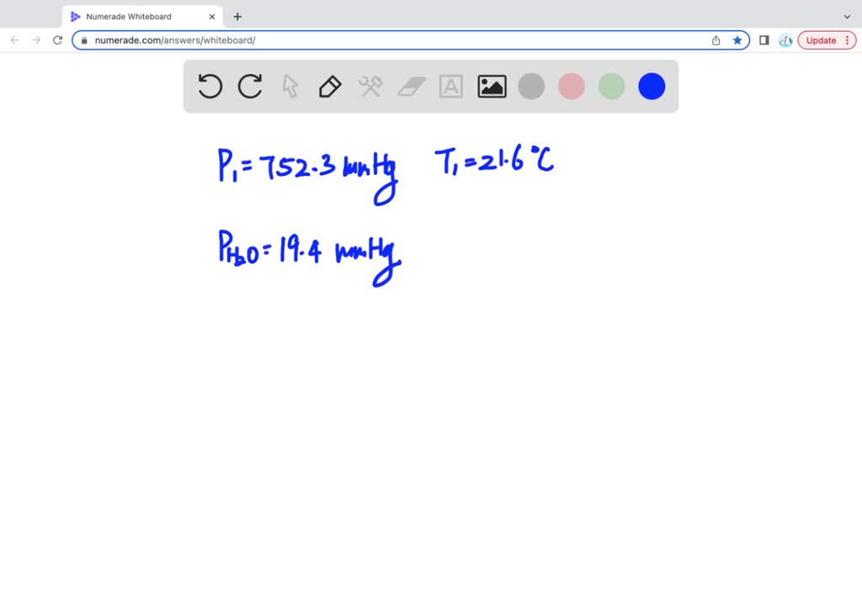
Task: Select the Undo icon on the whiteboard toolbar
Action: (210, 86)
